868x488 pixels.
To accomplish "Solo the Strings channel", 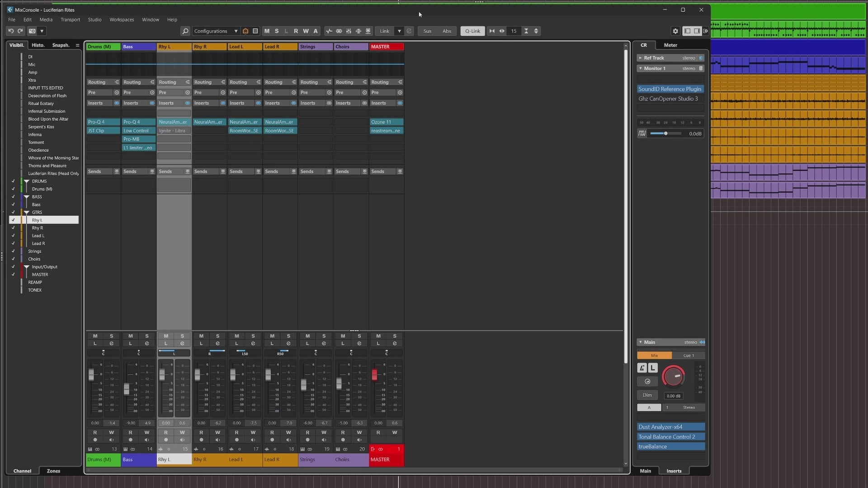I will click(324, 336).
